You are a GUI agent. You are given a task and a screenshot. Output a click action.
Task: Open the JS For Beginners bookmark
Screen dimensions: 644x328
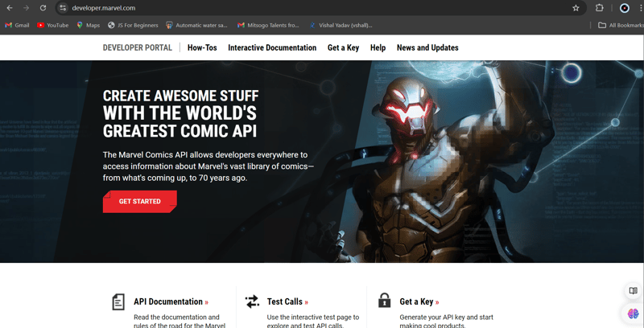click(x=133, y=25)
